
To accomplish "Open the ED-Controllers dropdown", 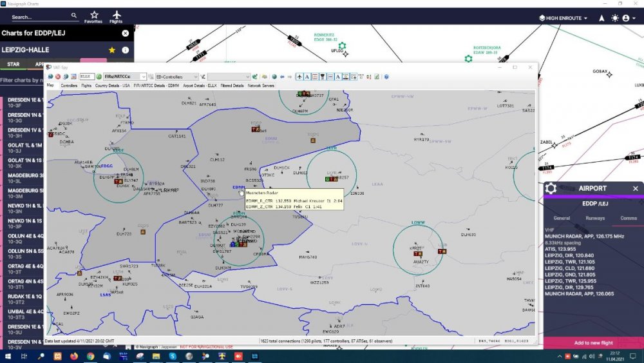I will (196, 77).
